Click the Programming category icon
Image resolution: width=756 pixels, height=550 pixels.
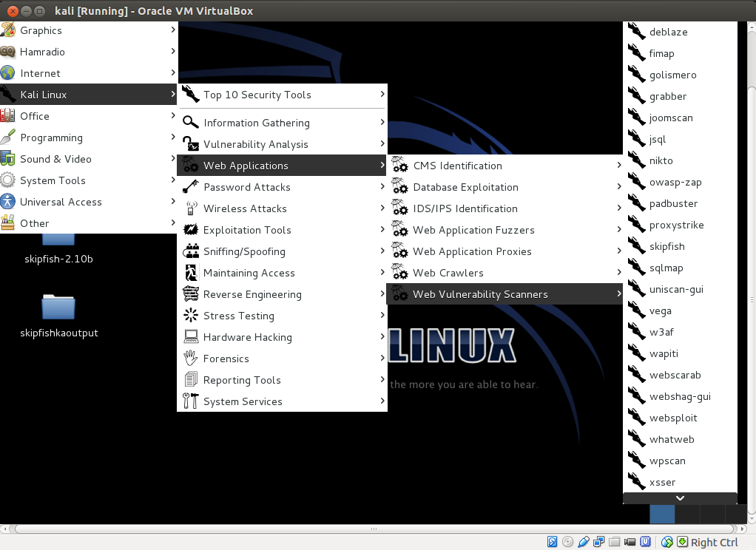pyautogui.click(x=7, y=137)
